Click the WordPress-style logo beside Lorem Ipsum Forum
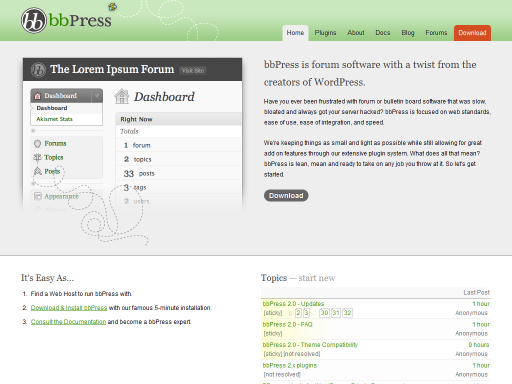 point(38,70)
